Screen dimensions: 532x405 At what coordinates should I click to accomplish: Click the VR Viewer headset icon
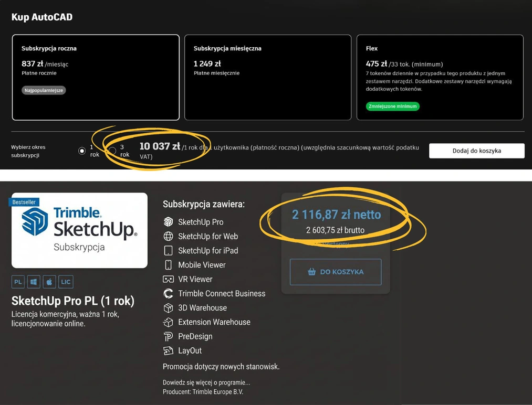[x=168, y=279]
